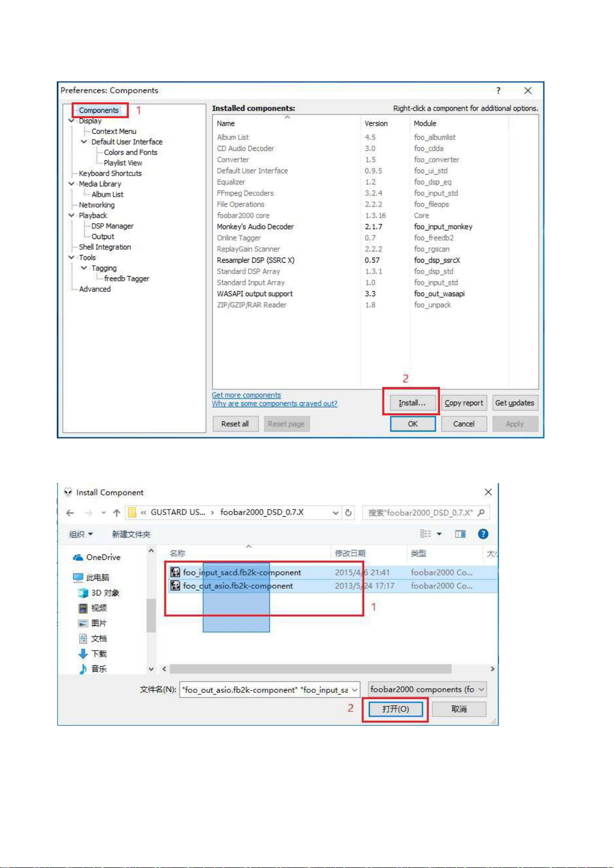The height and width of the screenshot is (868, 614).
Task: Open the help question mark in Preferences
Action: click(498, 91)
